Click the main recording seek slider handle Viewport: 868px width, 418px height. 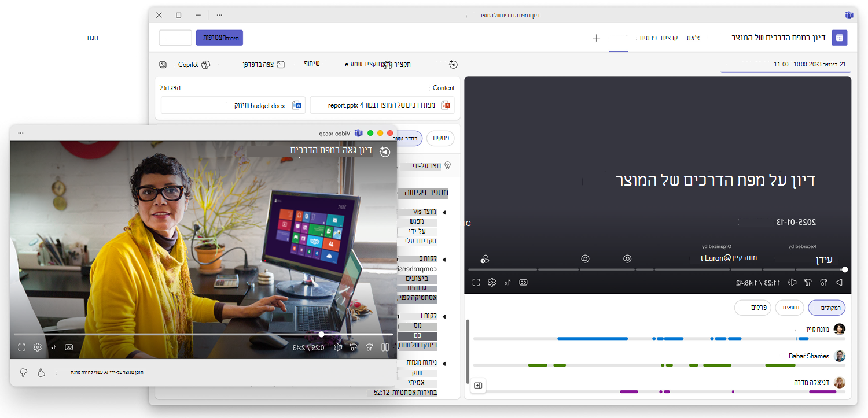coord(845,269)
